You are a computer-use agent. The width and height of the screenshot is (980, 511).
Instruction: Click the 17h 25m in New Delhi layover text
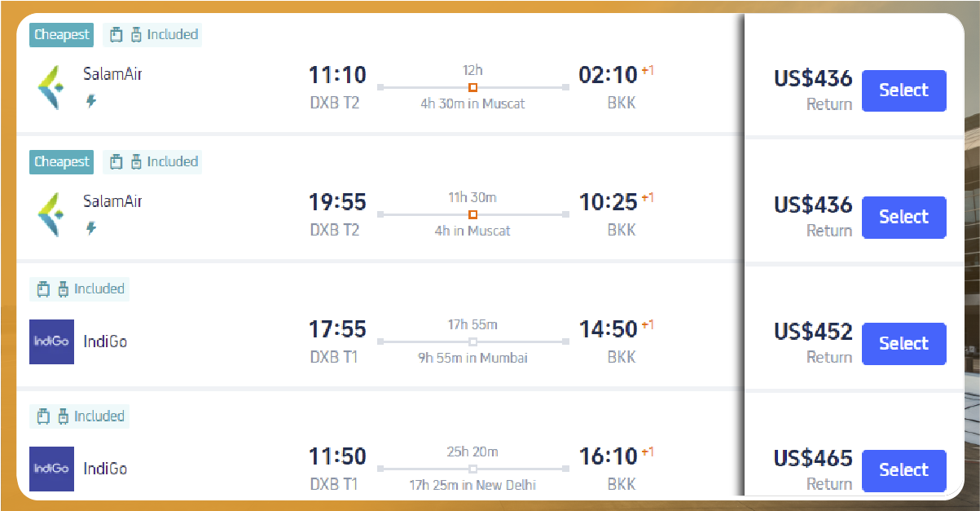tap(472, 485)
